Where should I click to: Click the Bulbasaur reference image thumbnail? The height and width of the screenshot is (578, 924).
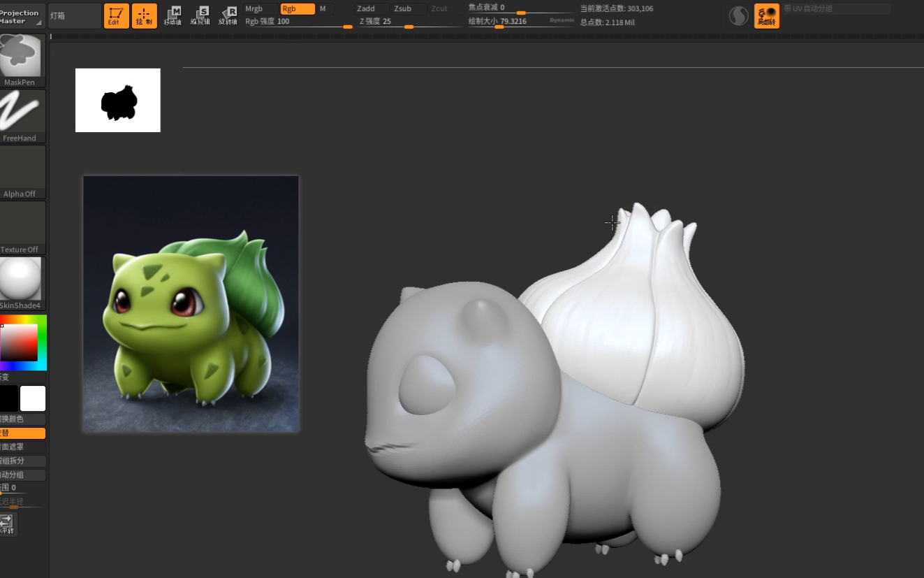[190, 303]
